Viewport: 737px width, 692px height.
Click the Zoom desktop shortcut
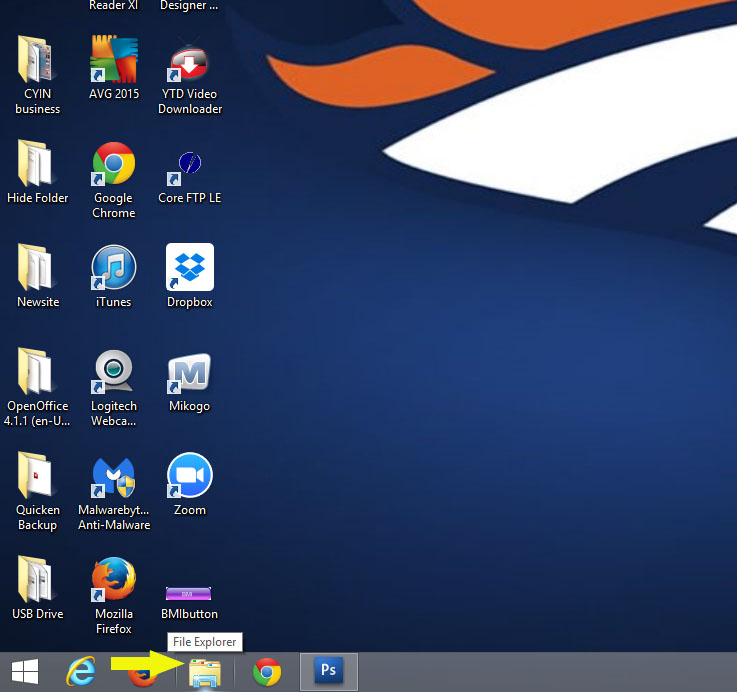coord(190,477)
